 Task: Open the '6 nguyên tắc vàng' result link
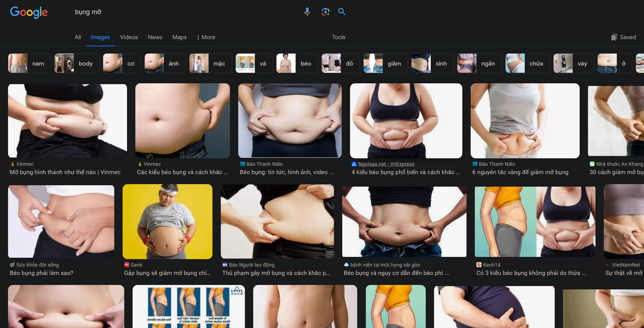point(520,172)
